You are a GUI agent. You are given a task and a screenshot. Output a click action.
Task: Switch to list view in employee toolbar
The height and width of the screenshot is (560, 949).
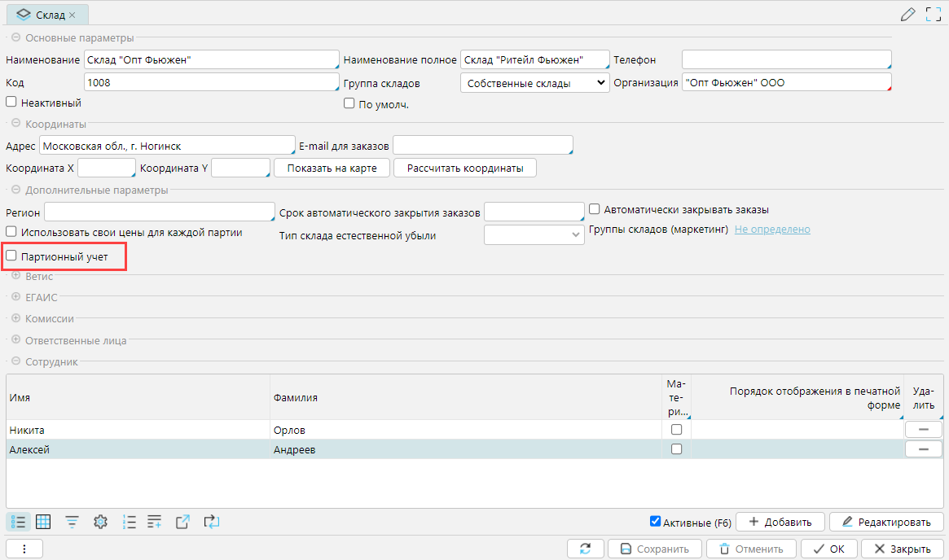20,522
